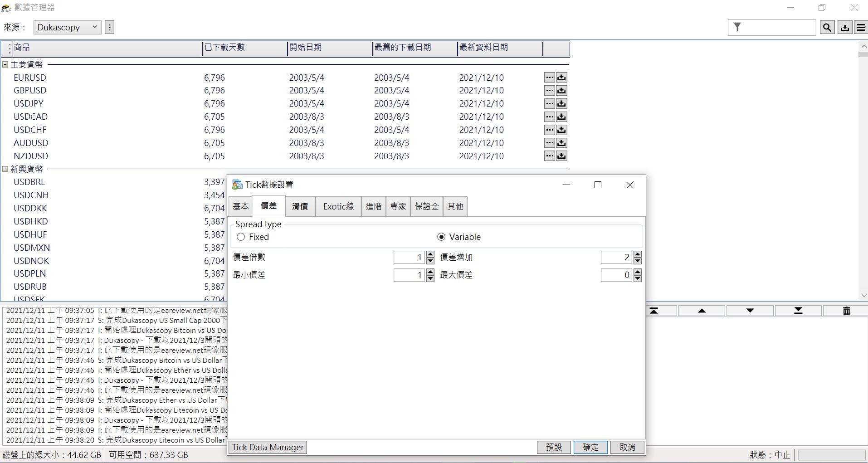Switch to the Exotic線 tab
The width and height of the screenshot is (868, 463).
(338, 207)
